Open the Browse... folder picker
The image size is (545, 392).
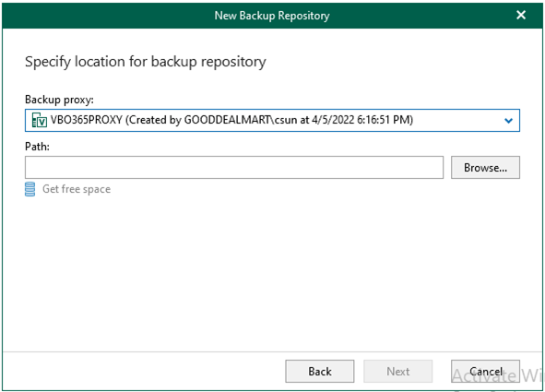tap(485, 168)
